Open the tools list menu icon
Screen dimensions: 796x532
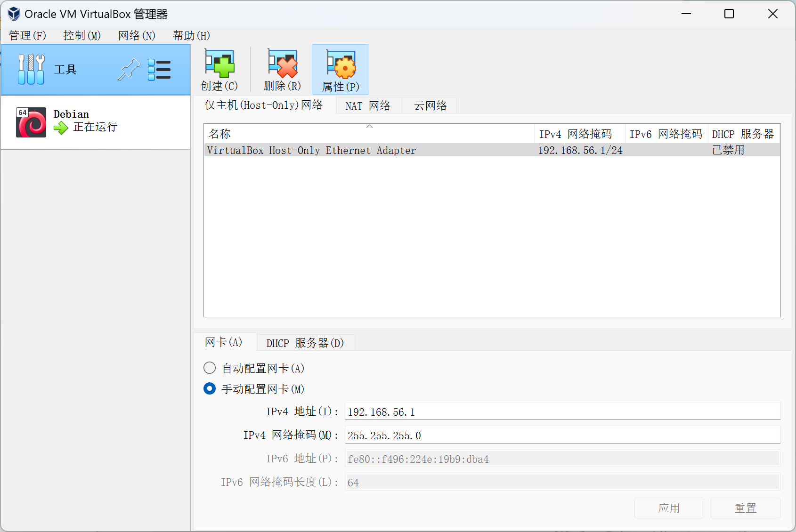pos(159,70)
